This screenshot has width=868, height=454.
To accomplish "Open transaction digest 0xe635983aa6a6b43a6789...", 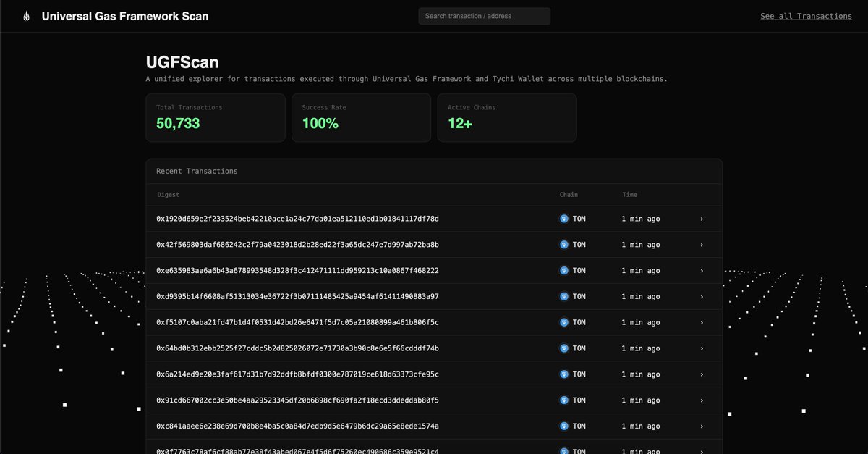I will pos(297,270).
